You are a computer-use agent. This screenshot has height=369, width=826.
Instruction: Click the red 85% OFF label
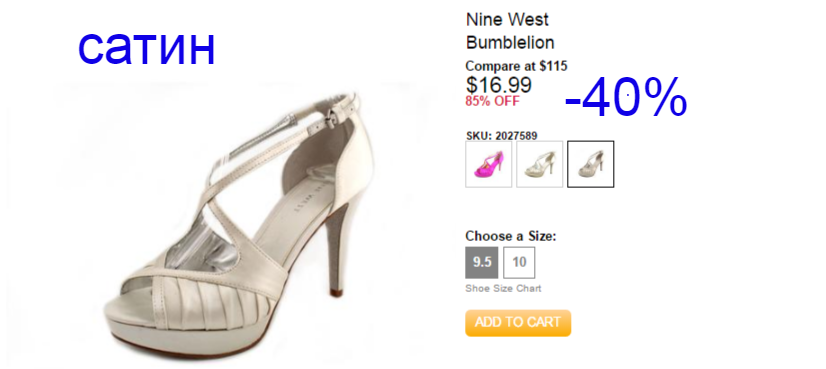492,101
